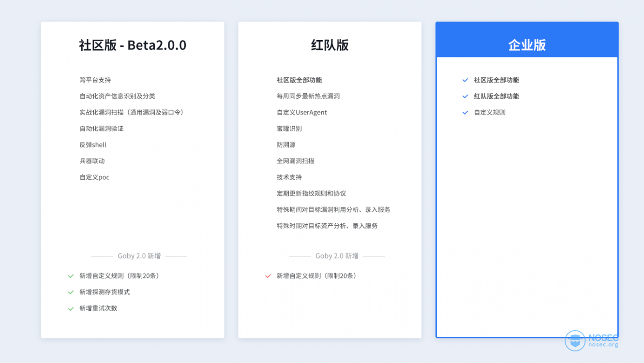Click green check beside 新增自定义规则 in 社区版
The image size is (644, 363).
click(x=71, y=276)
